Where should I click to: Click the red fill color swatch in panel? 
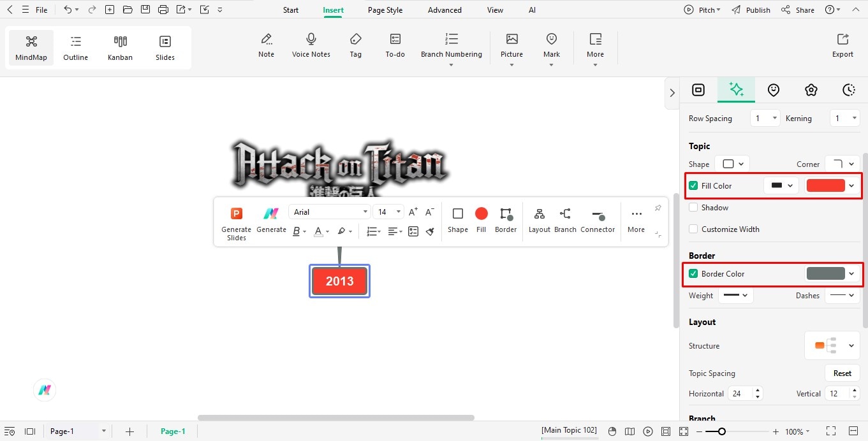tap(826, 185)
